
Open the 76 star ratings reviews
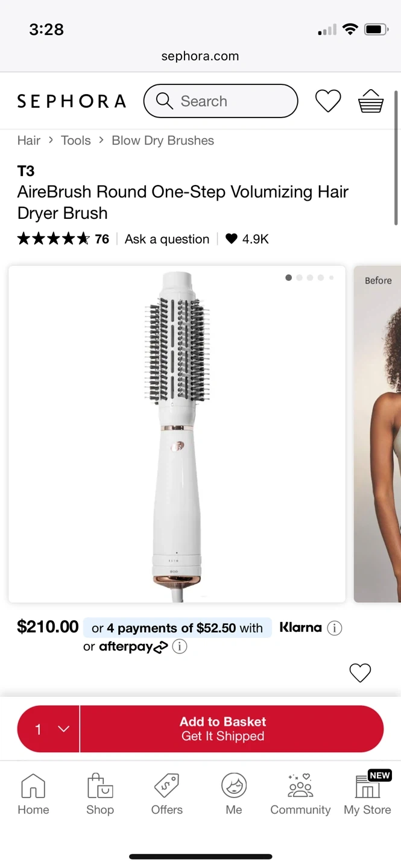[x=63, y=239]
